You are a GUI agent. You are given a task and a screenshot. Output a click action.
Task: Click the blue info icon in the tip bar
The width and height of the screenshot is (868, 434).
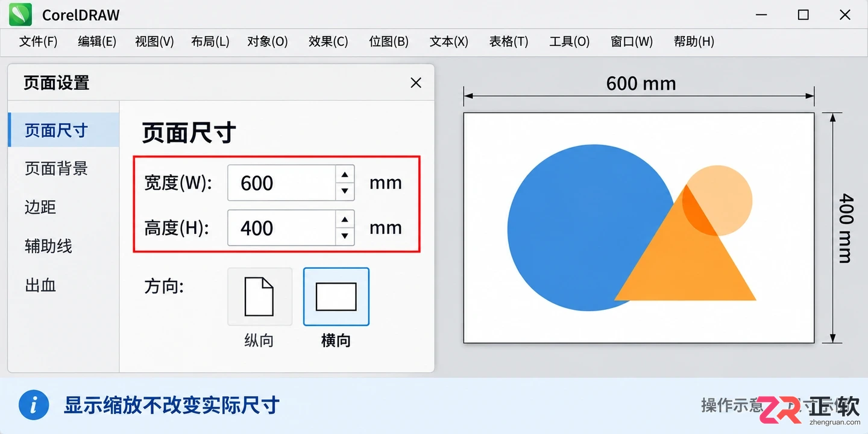pyautogui.click(x=34, y=405)
